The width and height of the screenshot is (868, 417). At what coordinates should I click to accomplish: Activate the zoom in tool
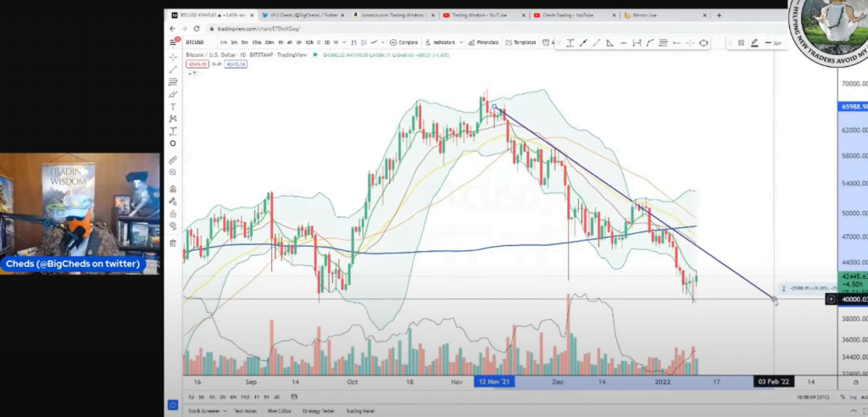pyautogui.click(x=173, y=172)
